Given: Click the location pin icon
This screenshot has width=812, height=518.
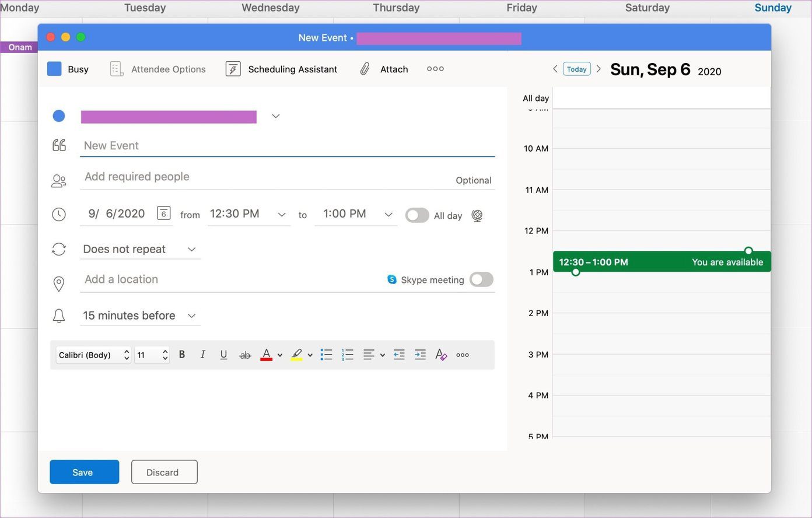Looking at the screenshot, I should point(59,284).
